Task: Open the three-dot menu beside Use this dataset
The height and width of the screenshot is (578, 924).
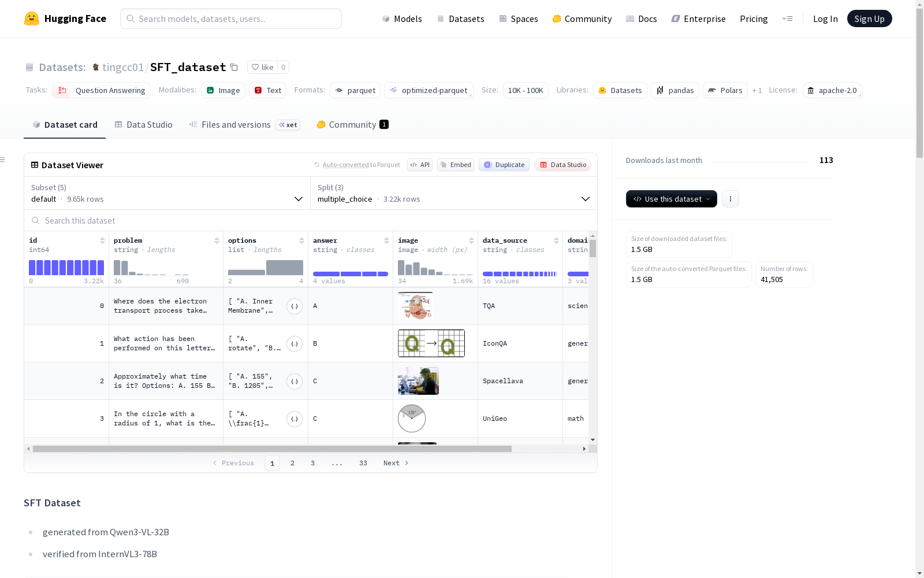Action: [731, 199]
